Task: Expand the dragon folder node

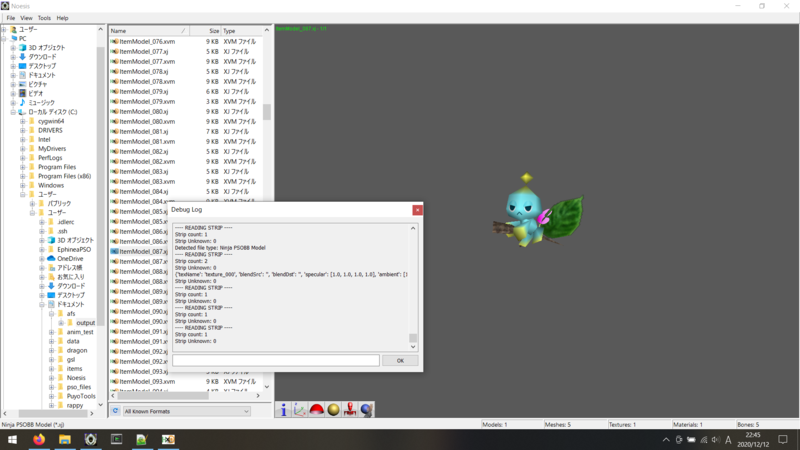Action: click(x=52, y=351)
